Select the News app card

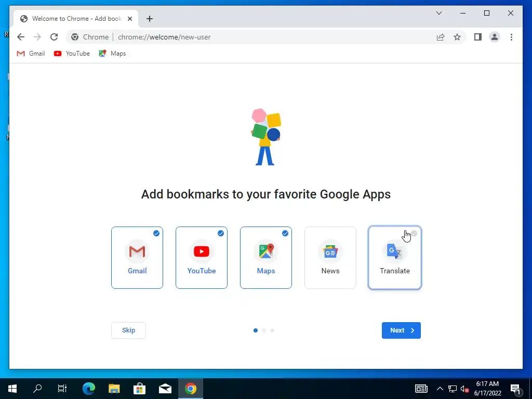click(x=330, y=258)
